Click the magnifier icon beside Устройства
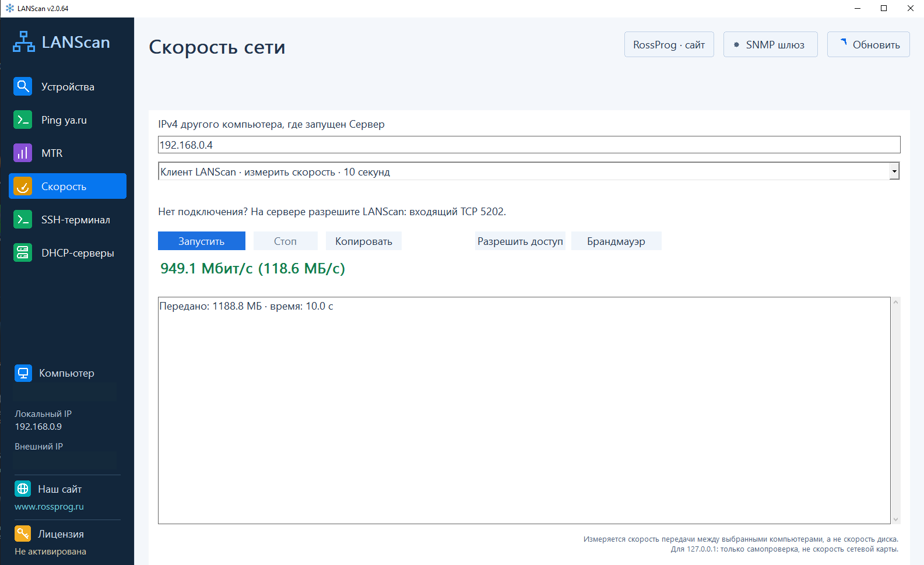 click(x=23, y=86)
